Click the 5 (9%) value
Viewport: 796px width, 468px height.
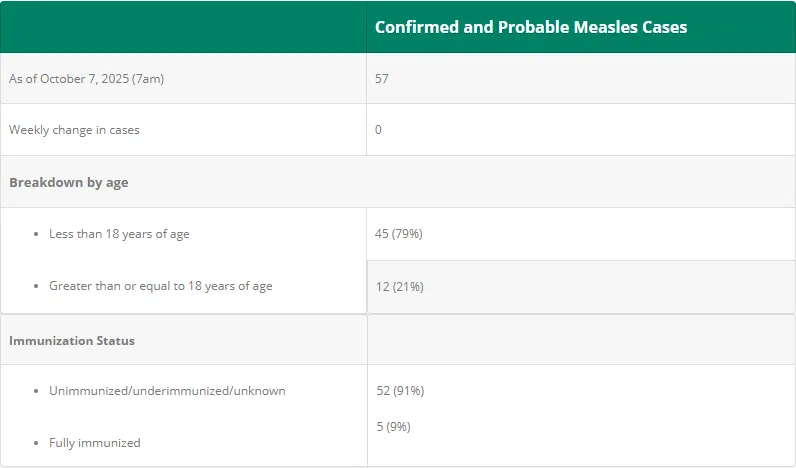[393, 427]
